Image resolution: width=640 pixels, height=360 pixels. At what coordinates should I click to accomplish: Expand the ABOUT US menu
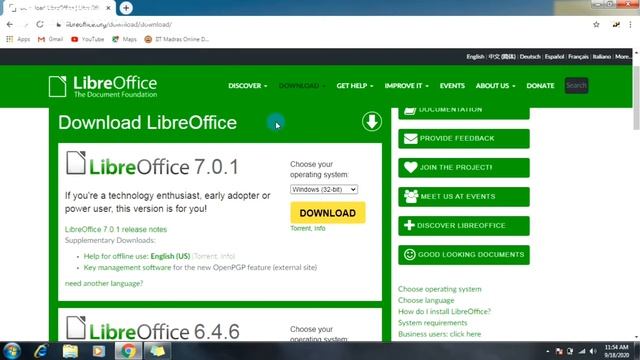(496, 86)
